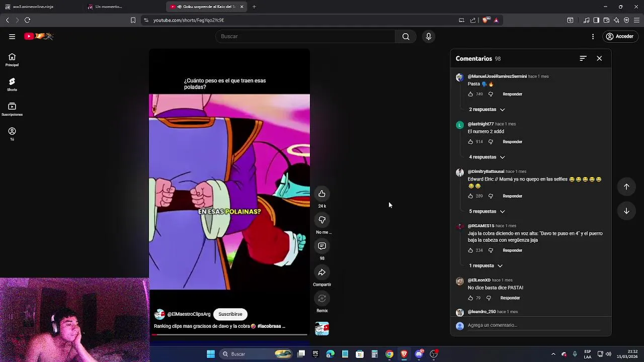
Task: Open Brave wallet toolbar icon
Action: coord(606,20)
